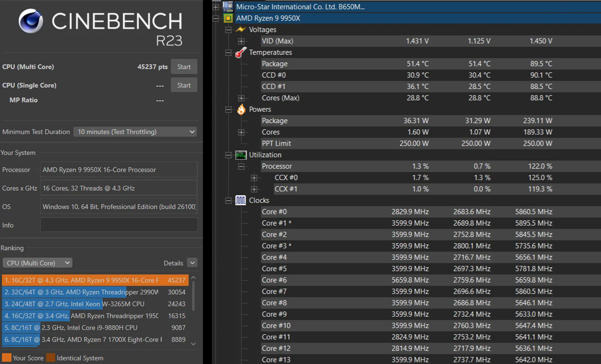Collapse the AMD Ryzen 9 9950X node

click(x=216, y=18)
